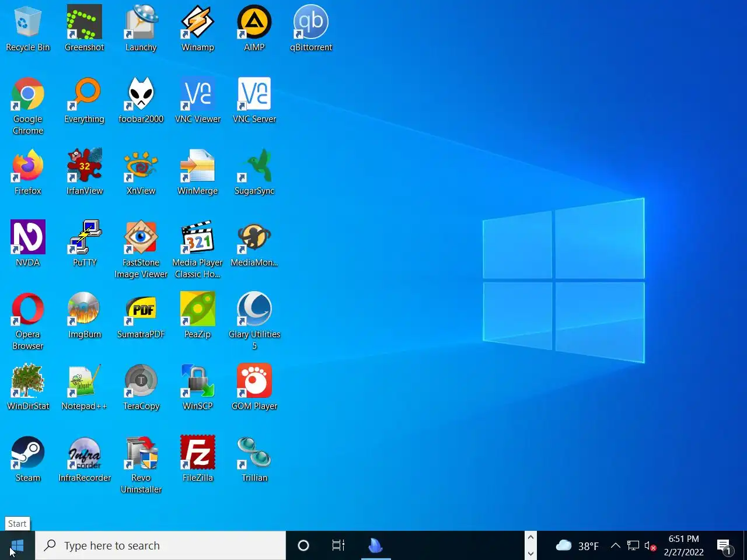The width and height of the screenshot is (747, 560).
Task: Expand hidden system tray icons chevron
Action: pos(616,545)
